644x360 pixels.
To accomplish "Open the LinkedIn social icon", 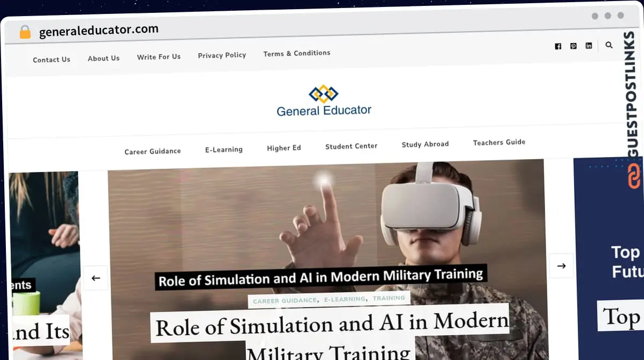I will click(x=589, y=46).
